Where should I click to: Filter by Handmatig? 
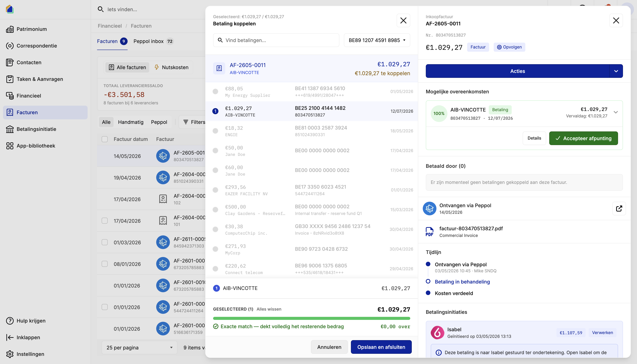click(131, 122)
